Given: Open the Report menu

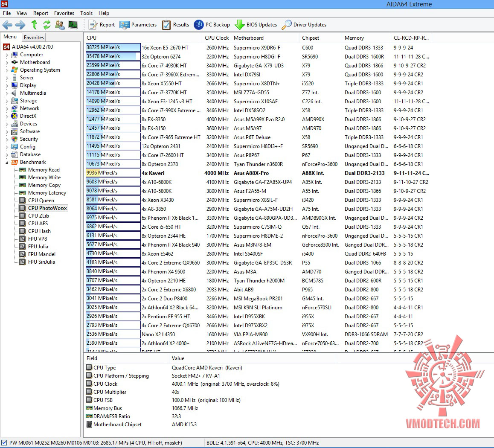Looking at the screenshot, I should click(x=41, y=13).
